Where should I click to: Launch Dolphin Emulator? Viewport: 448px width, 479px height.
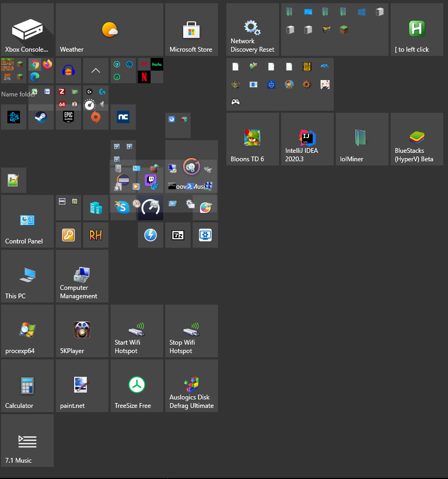[x=325, y=66]
